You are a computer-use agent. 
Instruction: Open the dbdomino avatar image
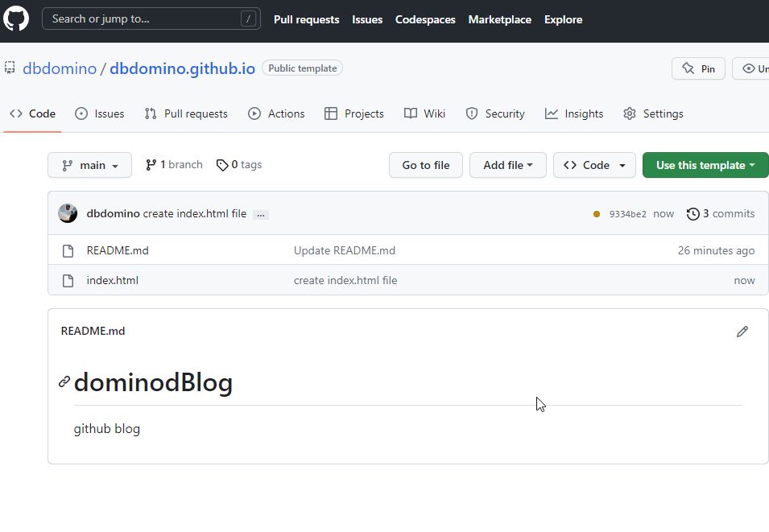pos(68,213)
